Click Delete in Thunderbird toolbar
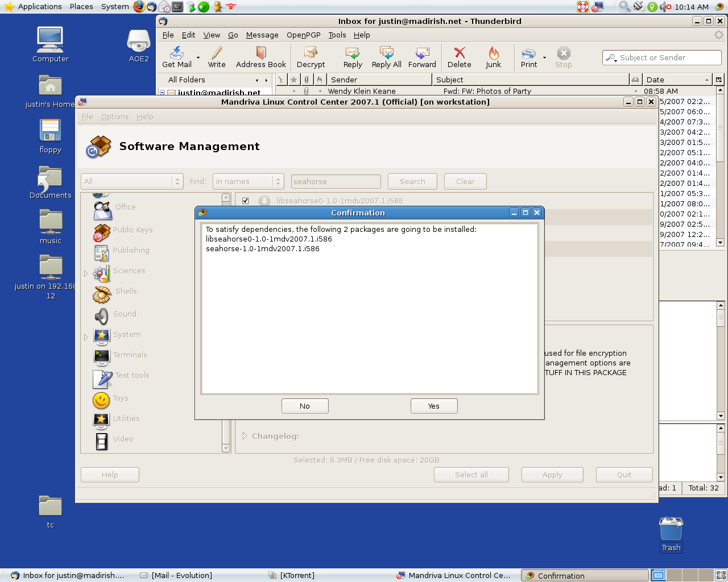 pyautogui.click(x=459, y=57)
